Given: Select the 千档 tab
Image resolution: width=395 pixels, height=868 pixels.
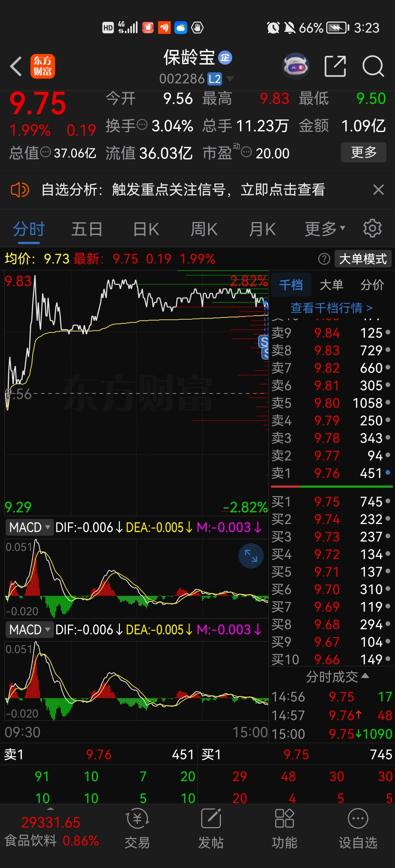Looking at the screenshot, I should point(291,285).
